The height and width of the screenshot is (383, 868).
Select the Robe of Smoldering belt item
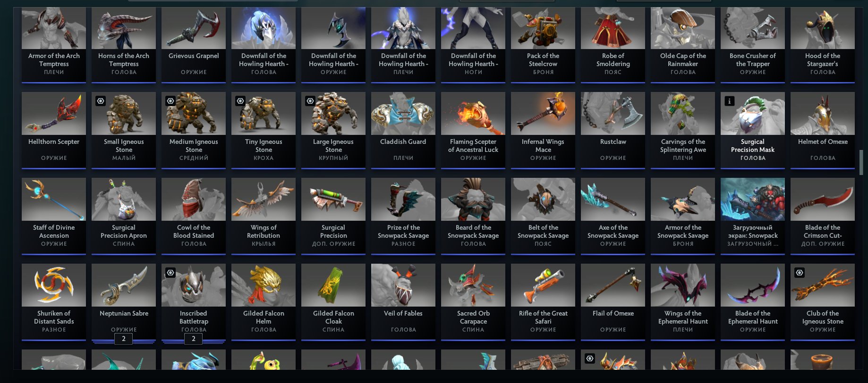[x=613, y=45]
